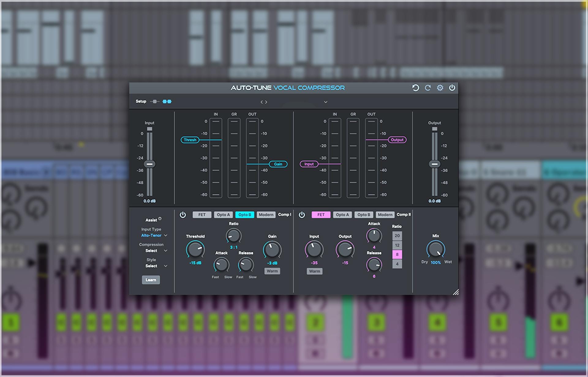Set Comp II ratio to 8

click(397, 254)
